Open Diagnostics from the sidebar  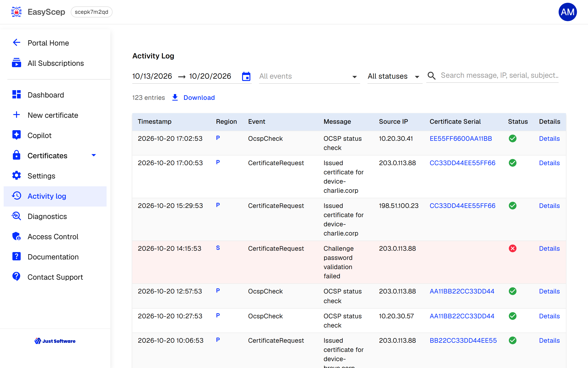pyautogui.click(x=55, y=216)
